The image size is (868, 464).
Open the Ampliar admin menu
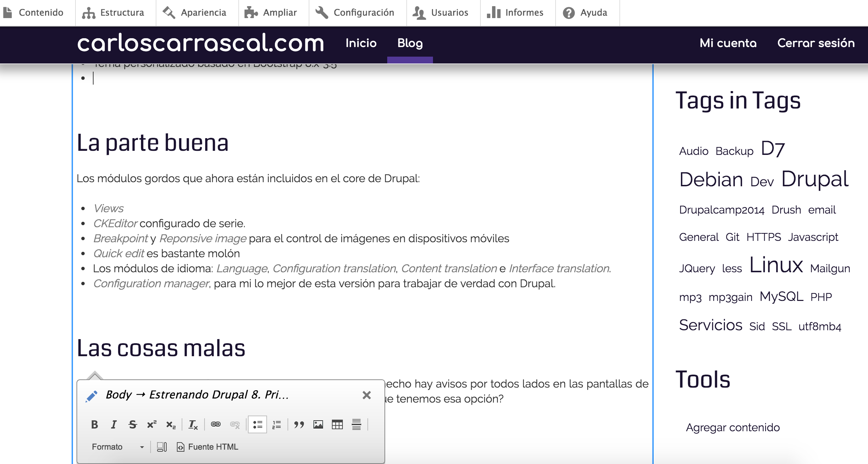coord(271,13)
